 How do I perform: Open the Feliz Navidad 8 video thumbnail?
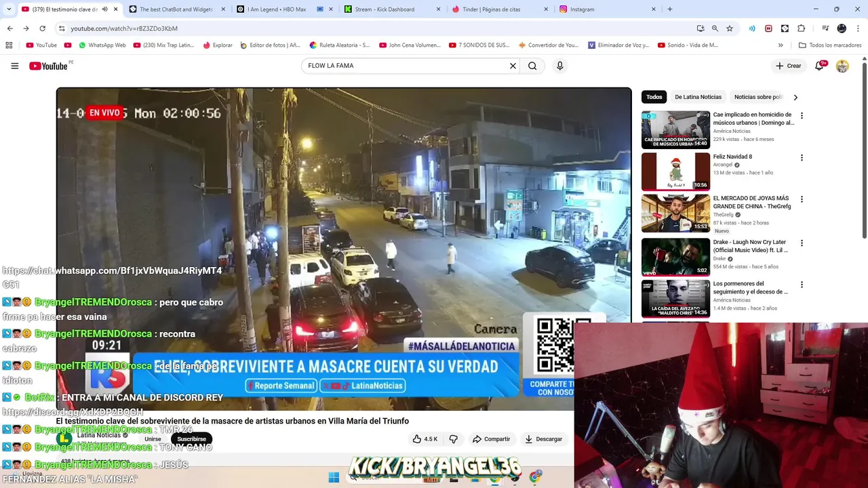coord(675,171)
